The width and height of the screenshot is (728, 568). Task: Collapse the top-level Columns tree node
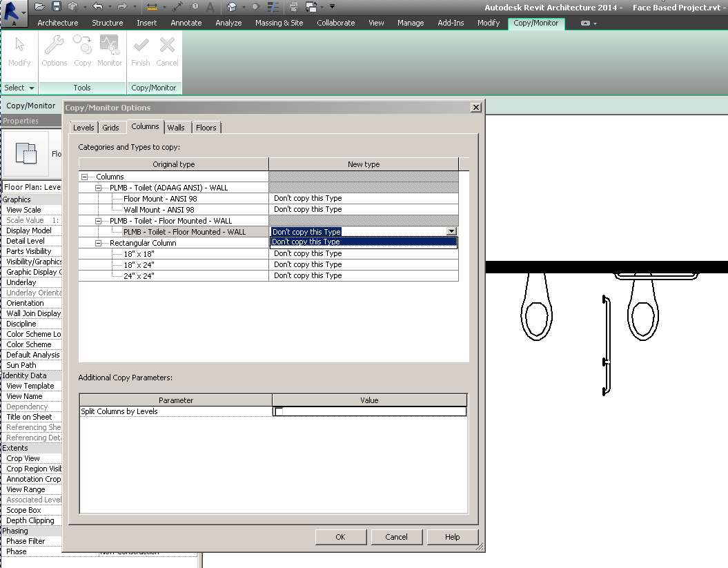pyautogui.click(x=84, y=177)
